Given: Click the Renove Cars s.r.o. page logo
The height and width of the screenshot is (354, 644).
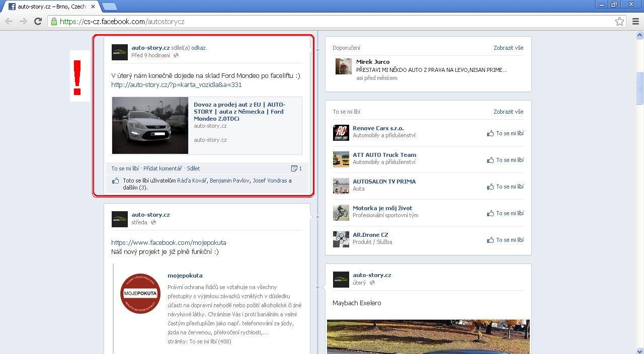Looking at the screenshot, I should 341,133.
